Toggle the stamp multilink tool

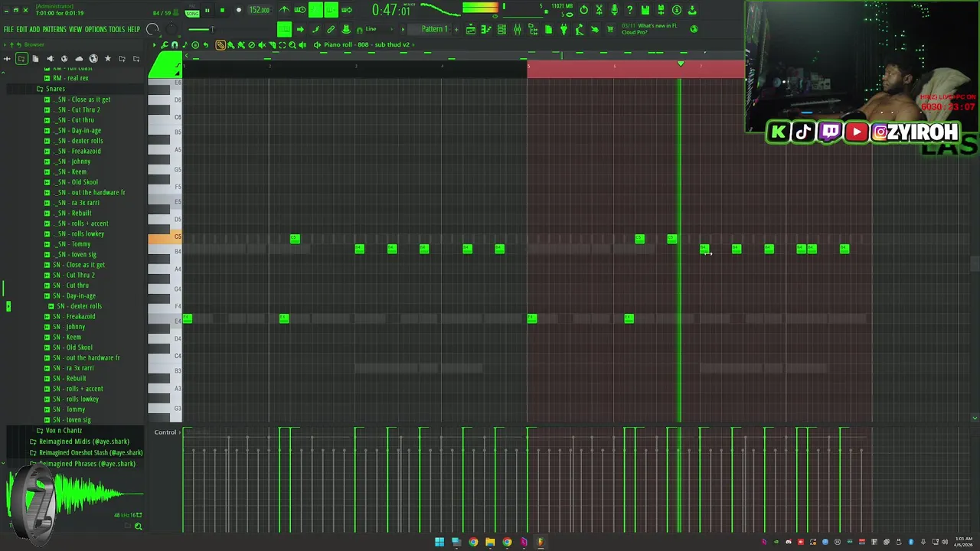(345, 29)
